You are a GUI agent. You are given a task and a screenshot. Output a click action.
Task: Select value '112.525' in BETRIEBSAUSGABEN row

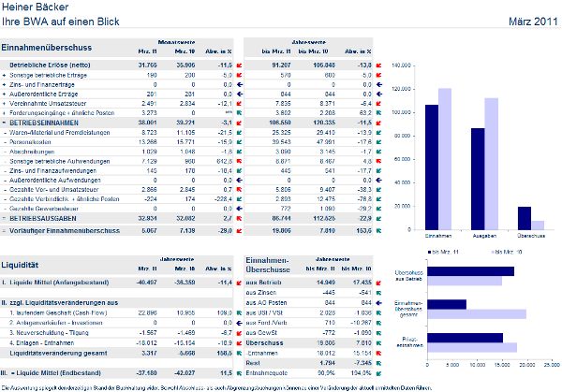coord(324,218)
